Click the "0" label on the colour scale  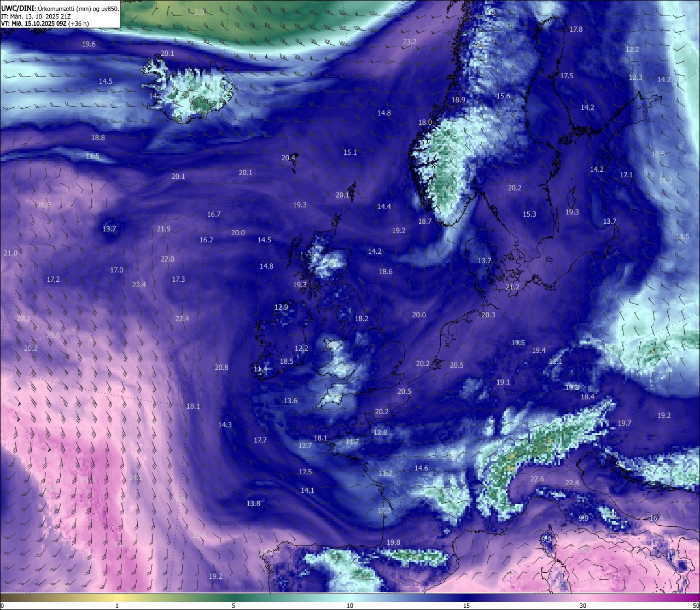click(2, 606)
